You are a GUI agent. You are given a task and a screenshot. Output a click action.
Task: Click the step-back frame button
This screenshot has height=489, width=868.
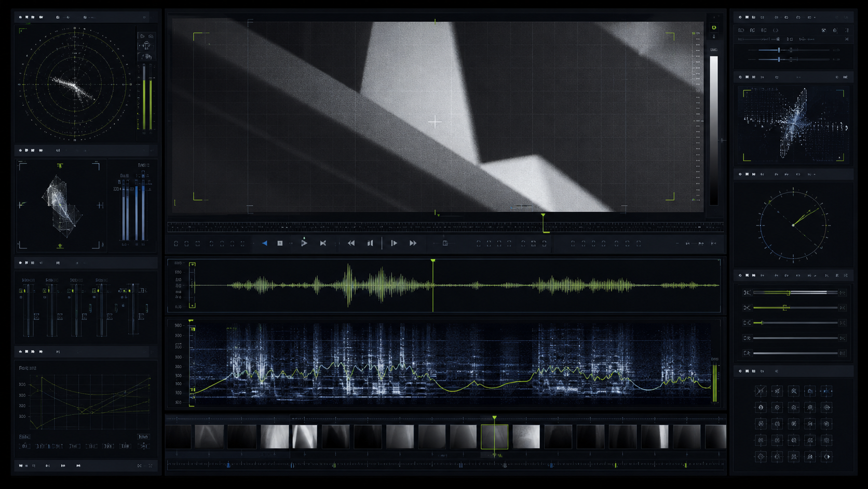coord(370,243)
